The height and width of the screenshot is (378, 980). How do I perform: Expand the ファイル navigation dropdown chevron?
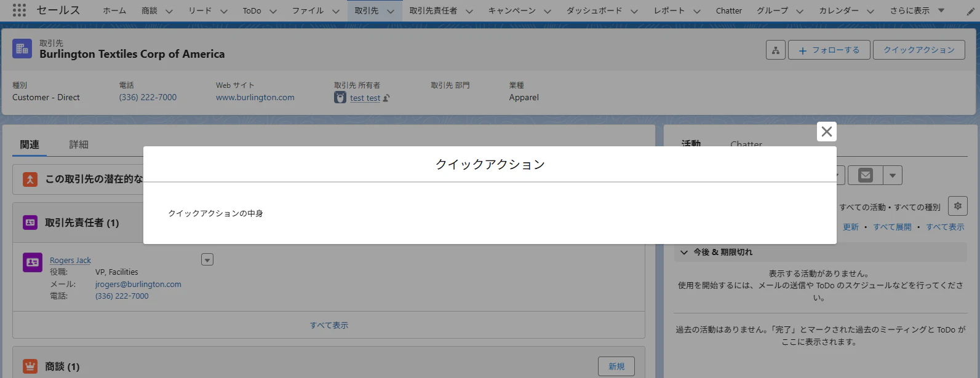pyautogui.click(x=336, y=11)
